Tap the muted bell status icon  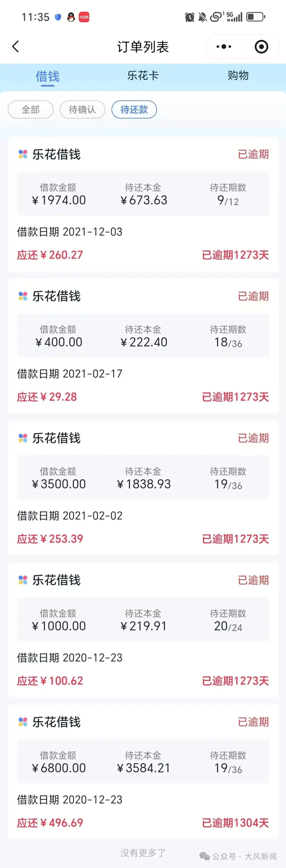[202, 17]
